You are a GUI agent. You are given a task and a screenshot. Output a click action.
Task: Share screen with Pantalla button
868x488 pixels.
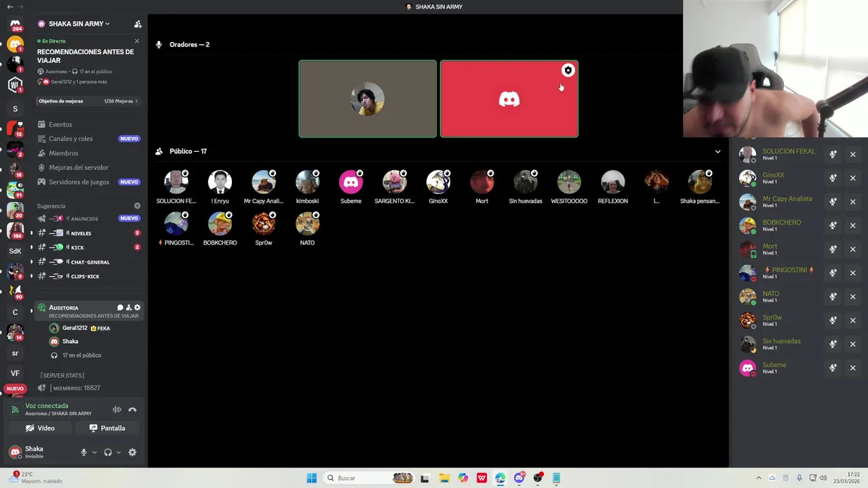[107, 428]
